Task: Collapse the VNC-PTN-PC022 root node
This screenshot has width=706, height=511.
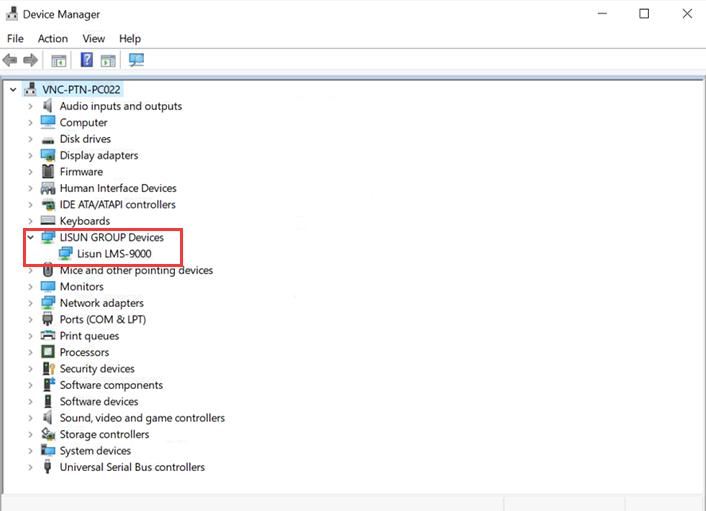Action: [x=13, y=90]
